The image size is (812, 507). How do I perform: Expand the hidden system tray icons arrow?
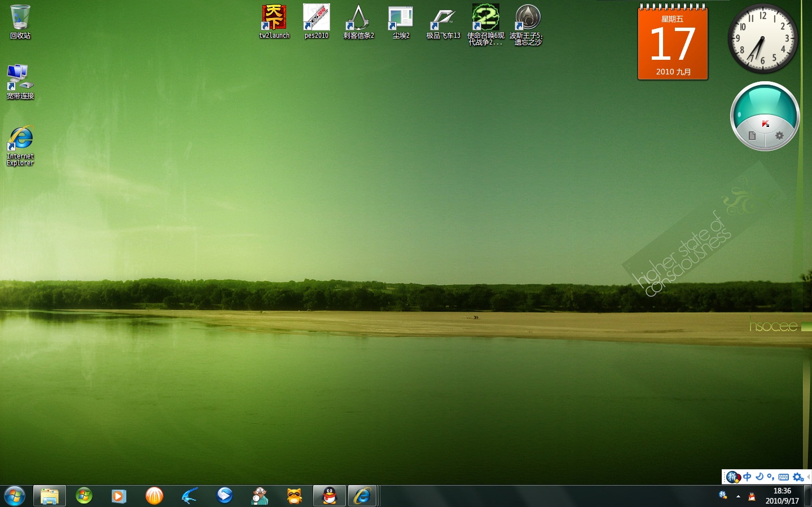click(738, 496)
